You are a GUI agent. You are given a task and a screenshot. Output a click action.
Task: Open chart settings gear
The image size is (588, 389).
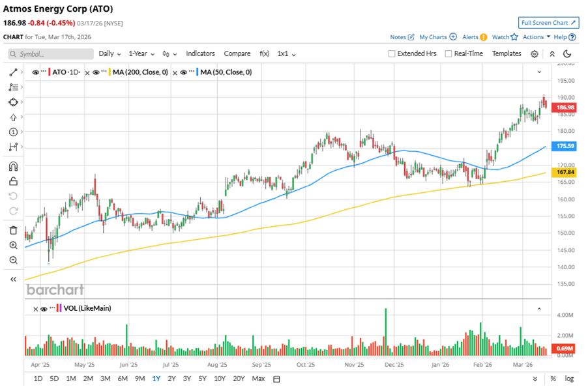coord(535,54)
